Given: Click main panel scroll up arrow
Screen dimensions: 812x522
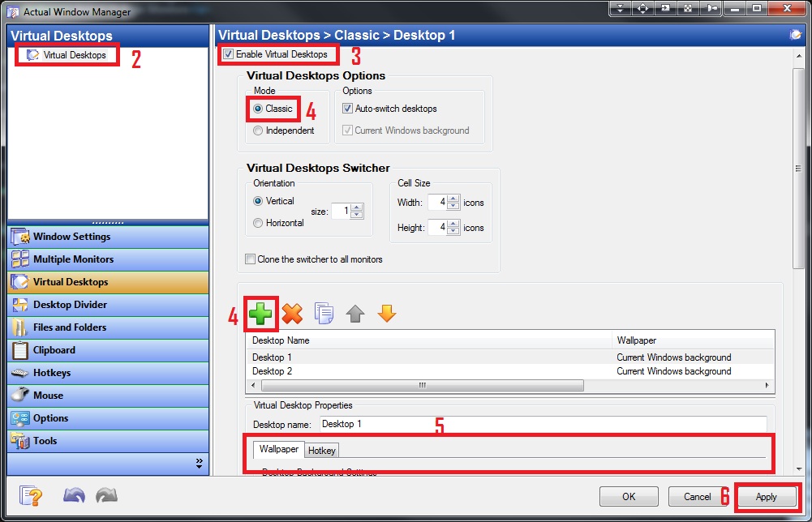Looking at the screenshot, I should click(x=798, y=55).
